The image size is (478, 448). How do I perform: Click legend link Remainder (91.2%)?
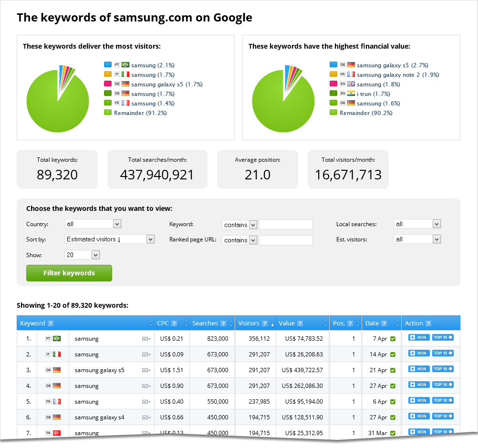[x=140, y=113]
